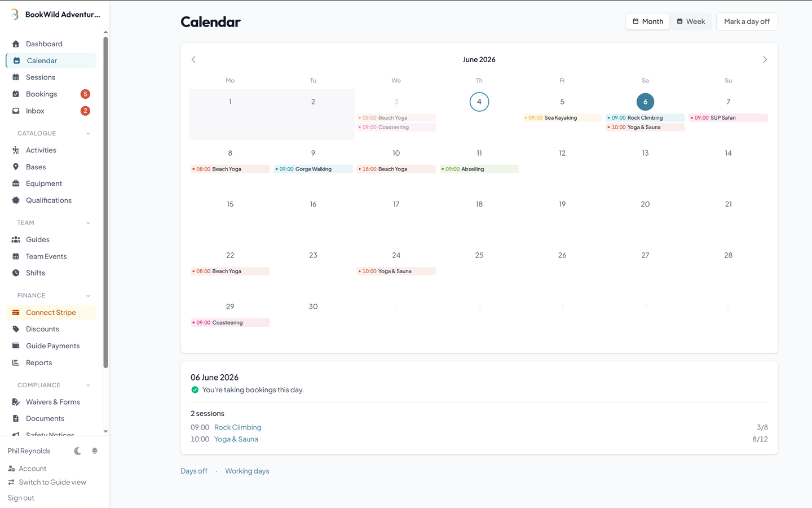Select June 30 in the calendar
This screenshot has width=812, height=508.
click(x=313, y=306)
